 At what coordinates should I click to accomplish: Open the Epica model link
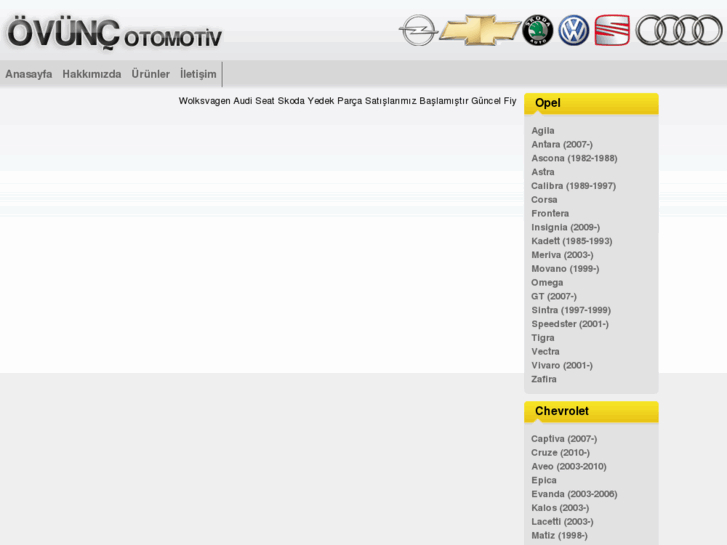click(x=544, y=480)
